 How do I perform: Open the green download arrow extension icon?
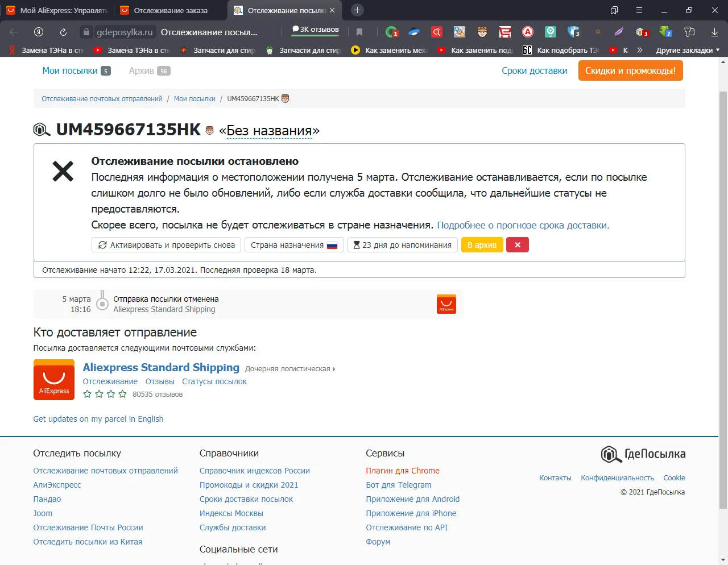click(665, 32)
